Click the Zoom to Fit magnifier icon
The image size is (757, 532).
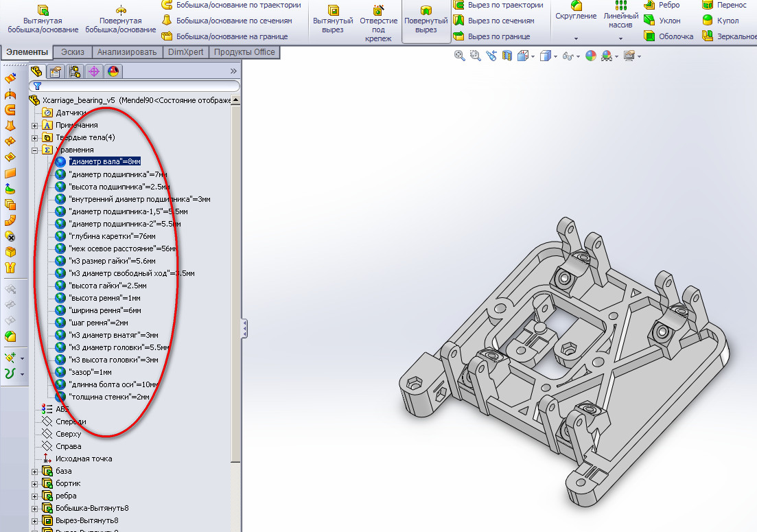pyautogui.click(x=460, y=56)
